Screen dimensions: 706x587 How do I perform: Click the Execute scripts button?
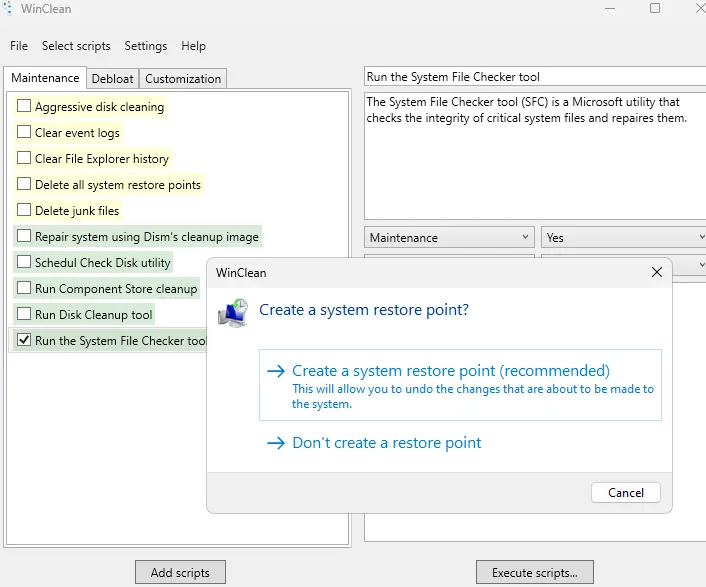[534, 573]
